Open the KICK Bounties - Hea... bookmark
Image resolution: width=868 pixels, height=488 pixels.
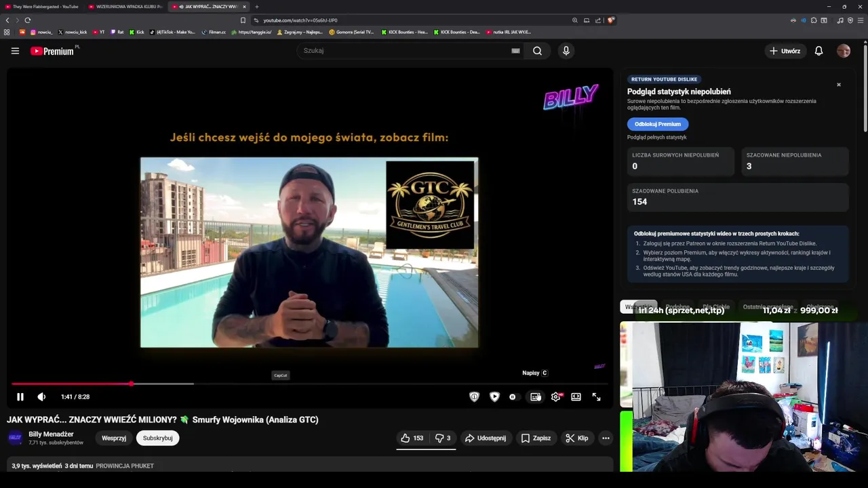[404, 32]
